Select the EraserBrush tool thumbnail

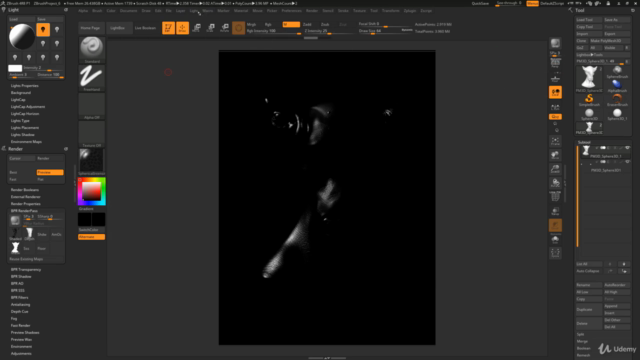(617, 100)
